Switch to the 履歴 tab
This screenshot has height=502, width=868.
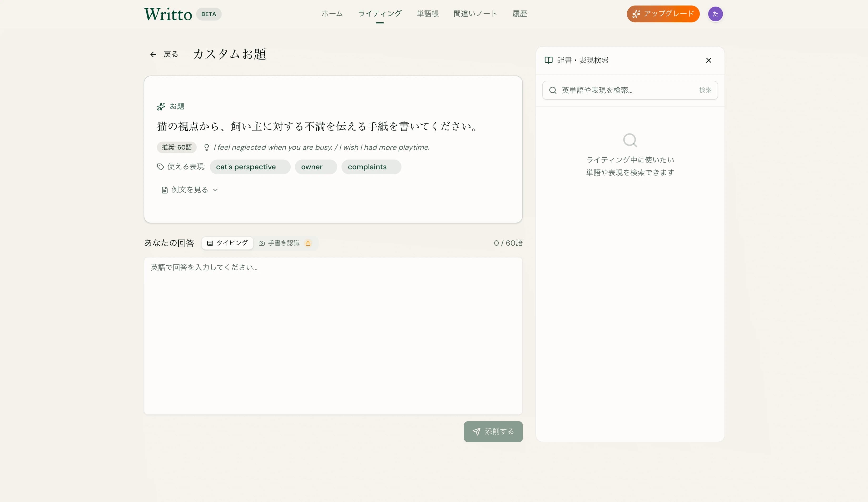coord(519,14)
